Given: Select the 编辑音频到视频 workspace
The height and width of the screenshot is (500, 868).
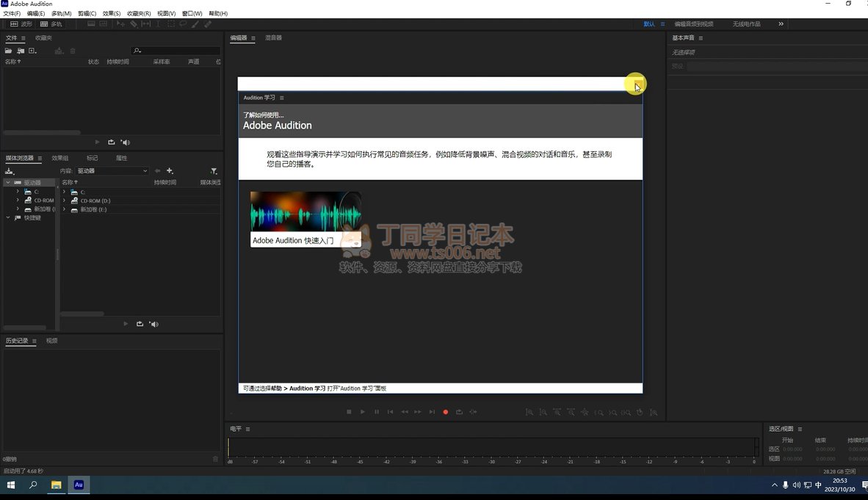Looking at the screenshot, I should 693,24.
